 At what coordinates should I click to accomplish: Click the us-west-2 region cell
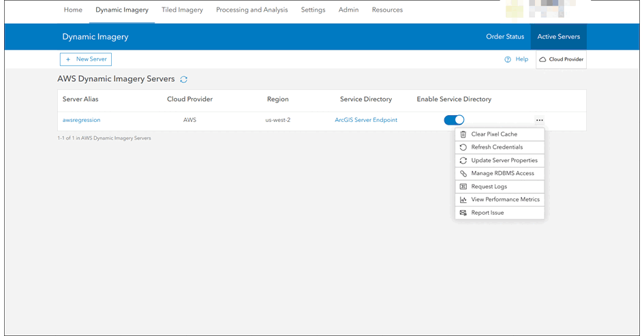(277, 120)
